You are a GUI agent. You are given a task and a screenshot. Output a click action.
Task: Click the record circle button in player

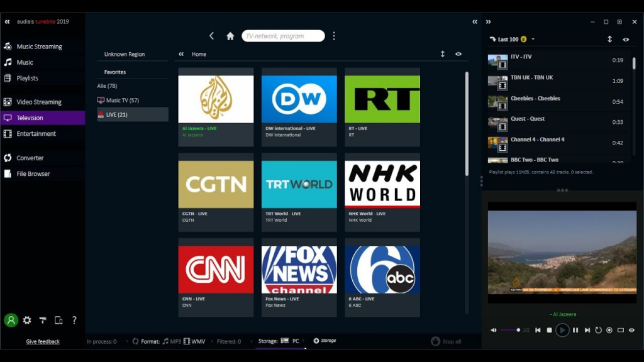point(609,330)
